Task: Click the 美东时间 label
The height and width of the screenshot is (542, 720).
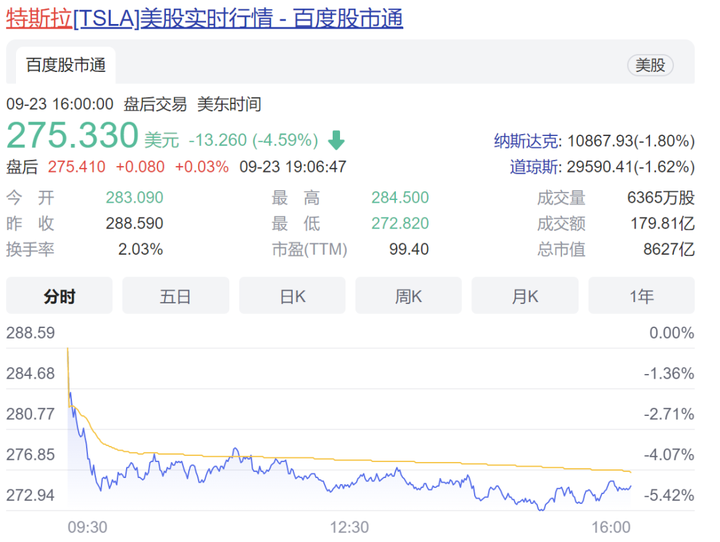Action: coord(229,104)
